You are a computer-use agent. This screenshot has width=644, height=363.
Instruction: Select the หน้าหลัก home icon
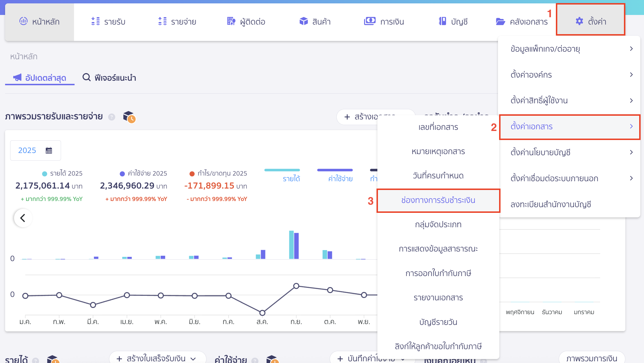[x=24, y=21]
